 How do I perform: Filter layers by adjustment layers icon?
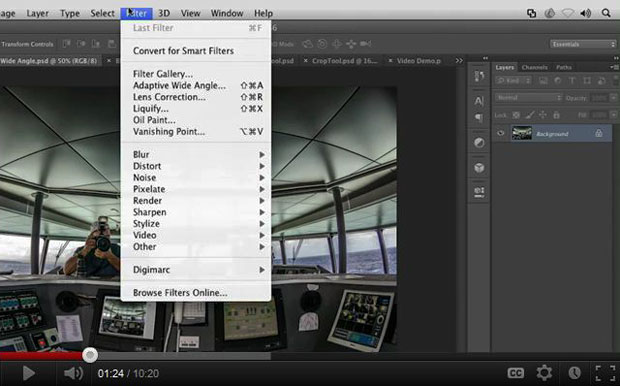click(x=558, y=81)
